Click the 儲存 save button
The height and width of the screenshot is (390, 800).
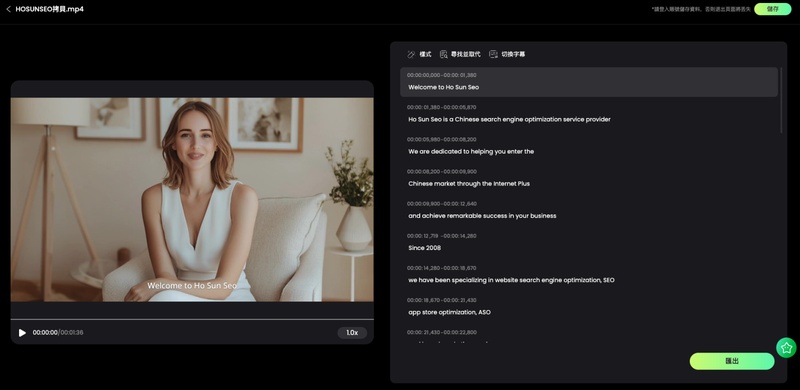point(772,9)
